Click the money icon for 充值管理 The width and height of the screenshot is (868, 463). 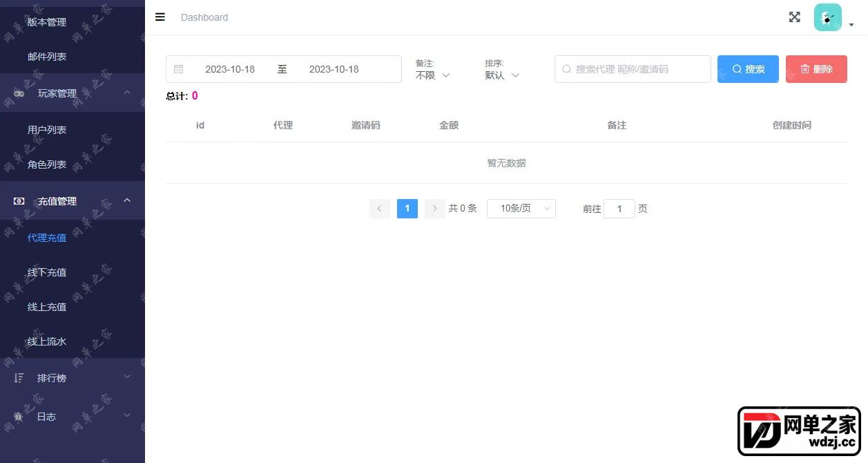pos(19,201)
